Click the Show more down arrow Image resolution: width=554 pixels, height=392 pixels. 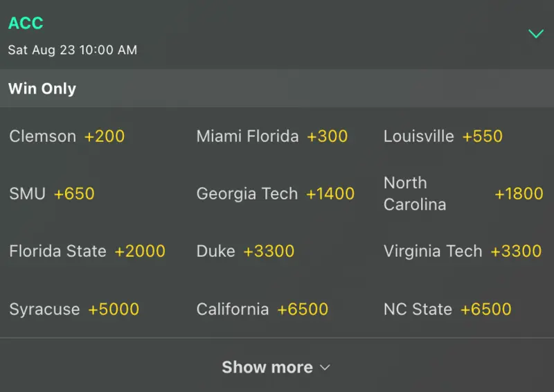[325, 368]
